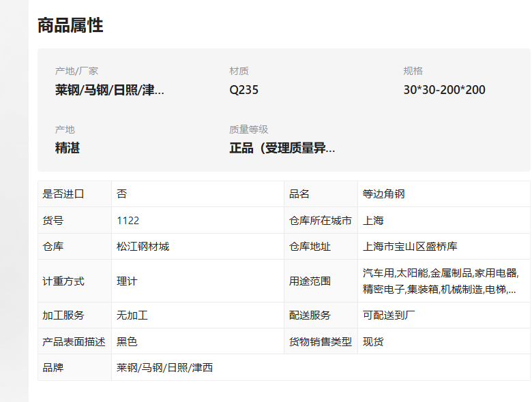Click warehouse name 松江钢材城
The image size is (532, 402).
tap(143, 247)
